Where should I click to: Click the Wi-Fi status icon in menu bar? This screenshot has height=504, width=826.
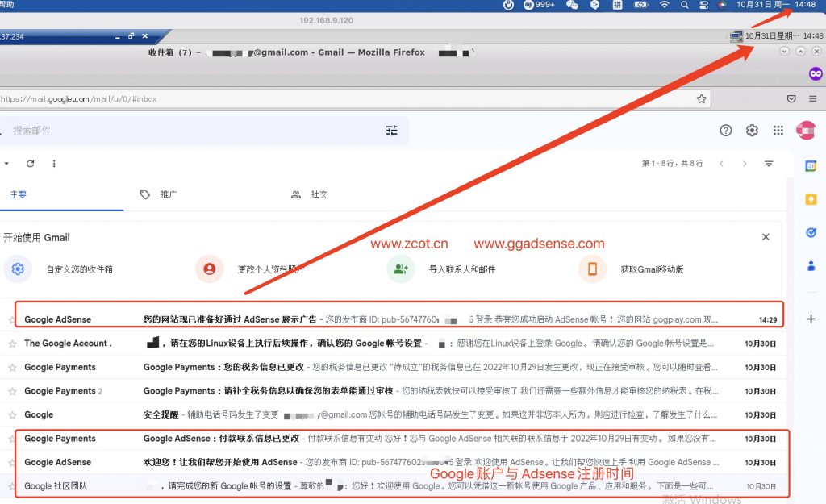tap(665, 5)
